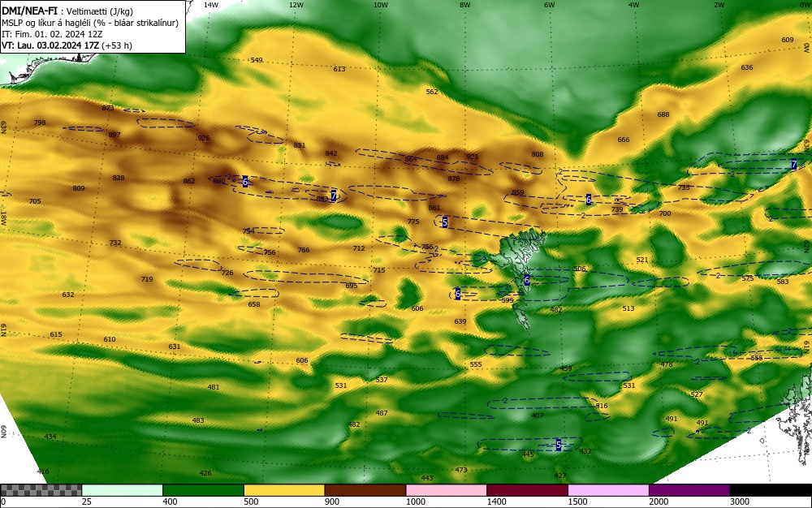Click the legend scale label 1000
Screen dimensions: 812x508
point(415,502)
